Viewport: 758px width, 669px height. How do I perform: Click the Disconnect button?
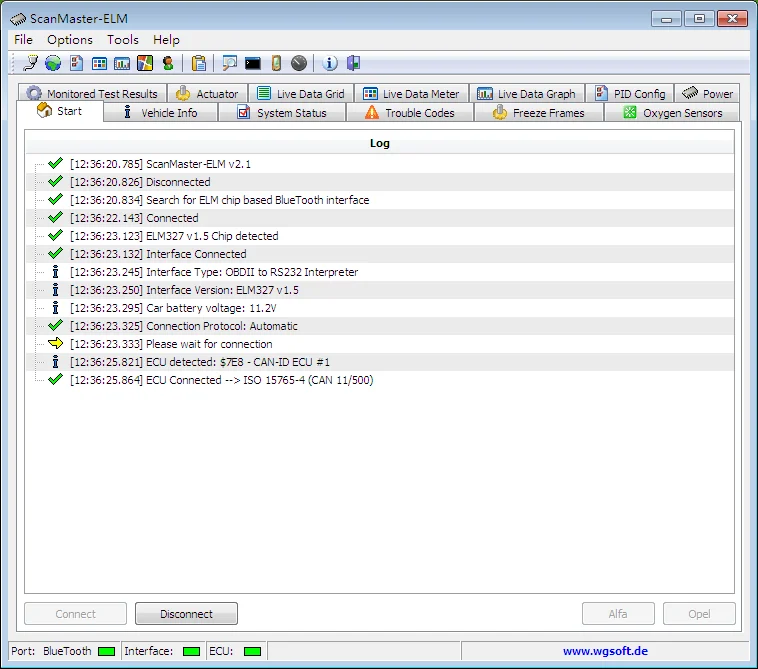(x=187, y=613)
